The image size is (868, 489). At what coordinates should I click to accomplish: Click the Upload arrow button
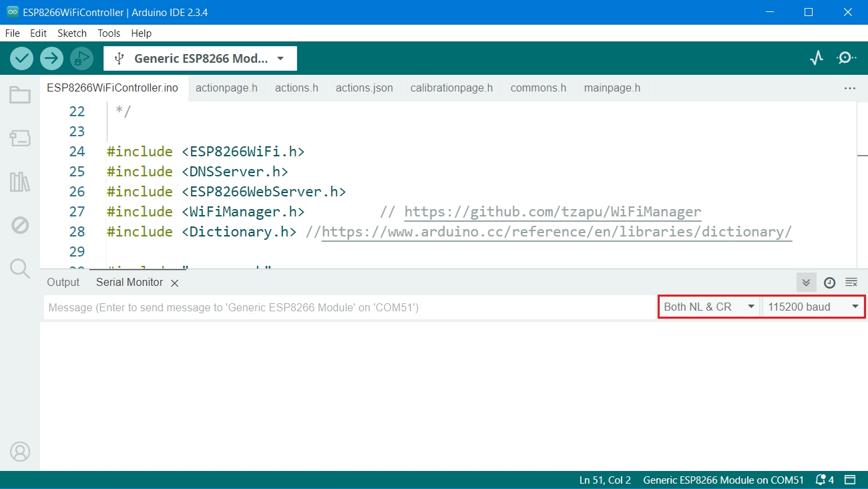click(x=51, y=59)
